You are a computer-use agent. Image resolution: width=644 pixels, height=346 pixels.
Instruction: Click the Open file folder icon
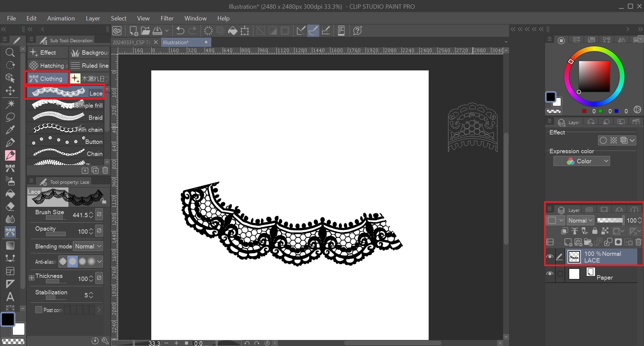(145, 31)
